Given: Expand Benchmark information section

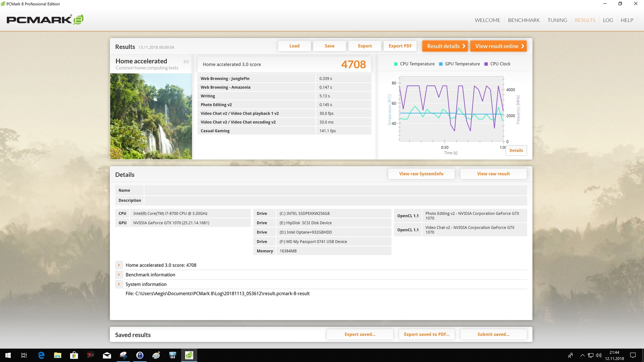Looking at the screenshot, I should tap(119, 275).
